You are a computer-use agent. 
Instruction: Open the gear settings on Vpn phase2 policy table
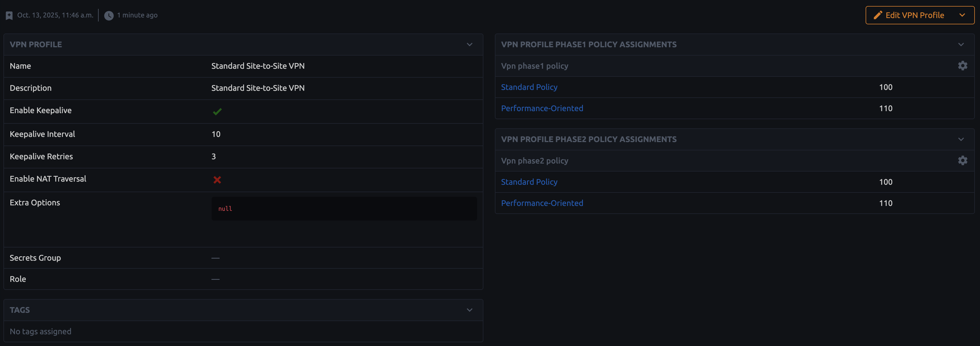click(963, 160)
